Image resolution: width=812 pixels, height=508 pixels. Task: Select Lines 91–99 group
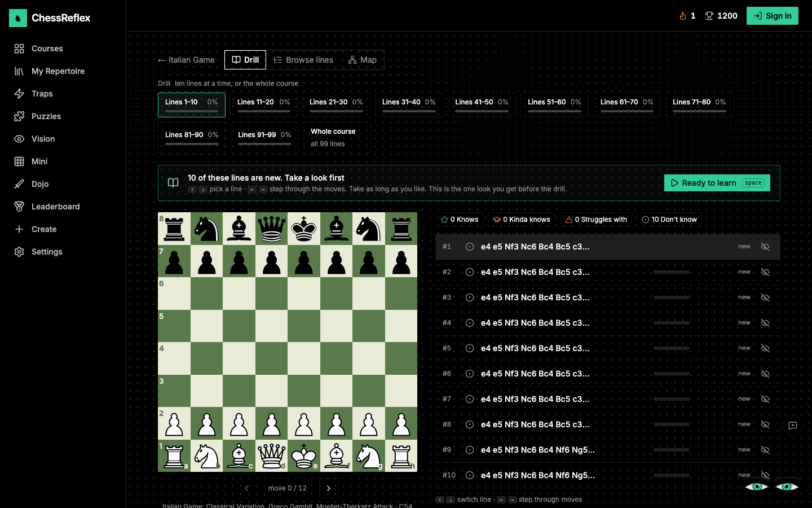[x=264, y=138]
